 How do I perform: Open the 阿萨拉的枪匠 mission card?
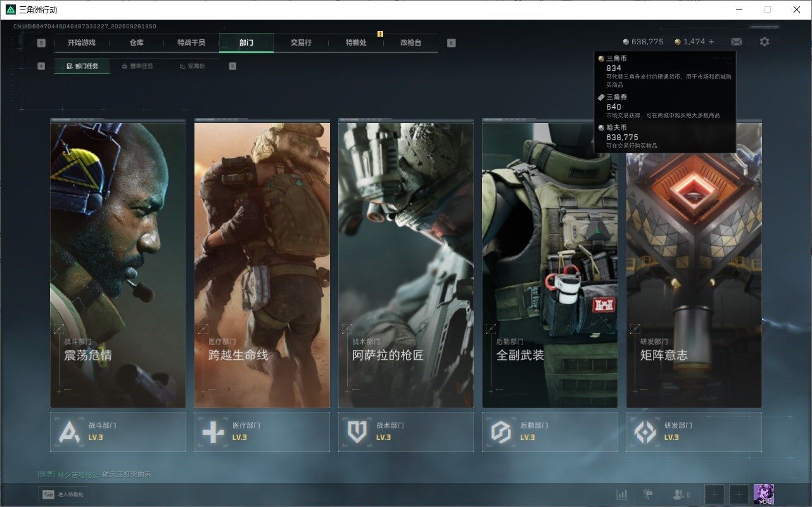[x=406, y=265]
